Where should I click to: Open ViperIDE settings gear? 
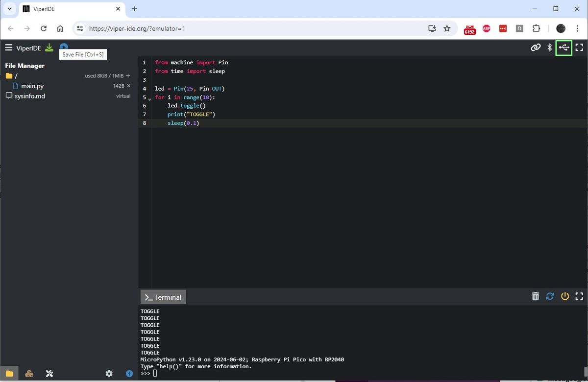tap(109, 373)
